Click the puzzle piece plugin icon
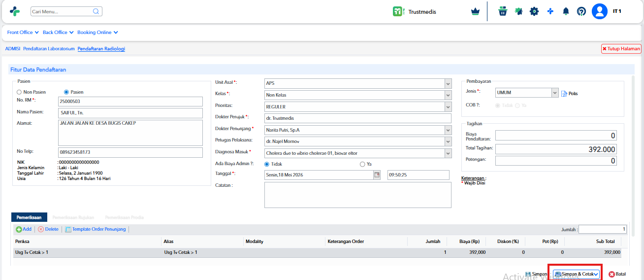The image size is (644, 280). click(x=518, y=11)
